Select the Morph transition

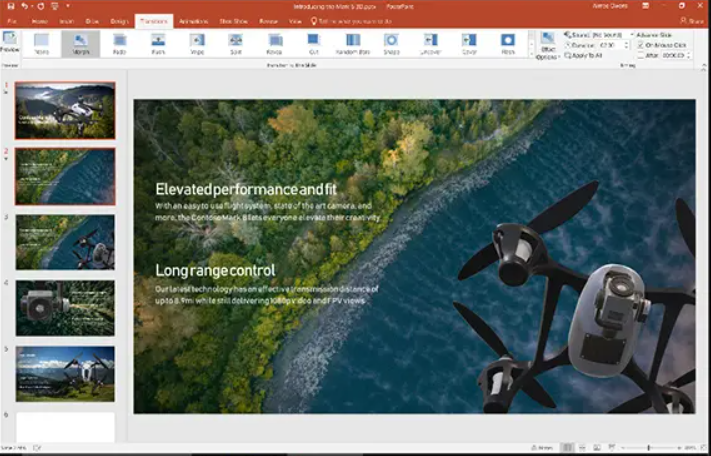tap(80, 44)
